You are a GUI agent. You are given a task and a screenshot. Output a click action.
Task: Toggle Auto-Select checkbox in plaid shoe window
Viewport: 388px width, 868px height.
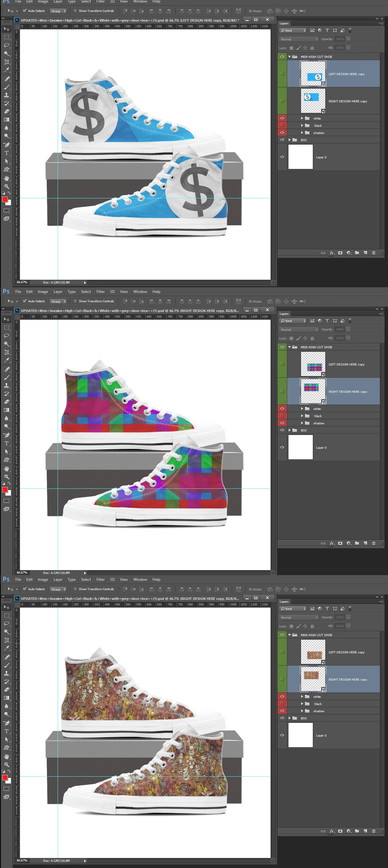click(25, 301)
